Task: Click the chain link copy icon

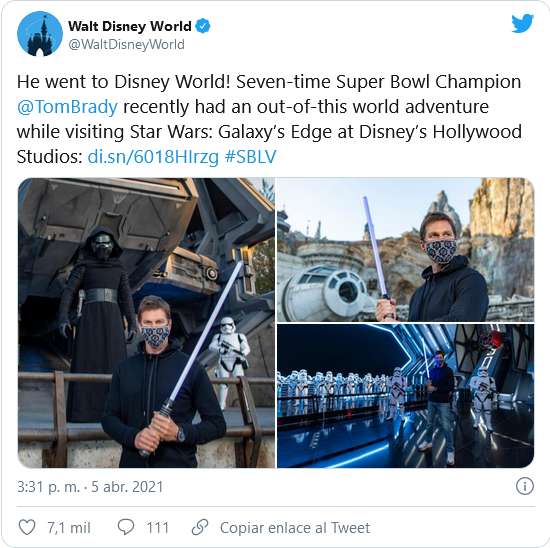Action: tap(200, 527)
